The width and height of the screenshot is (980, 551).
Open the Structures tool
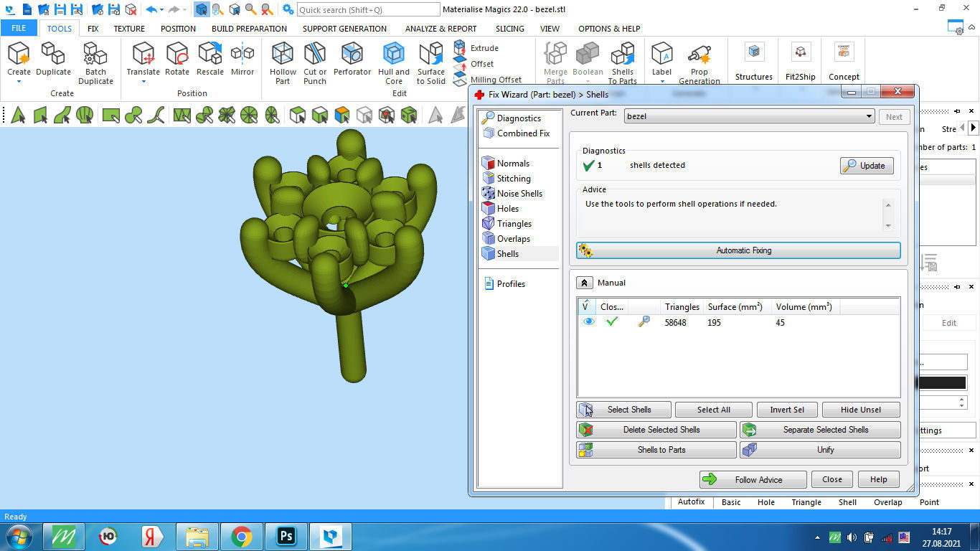coord(754,62)
